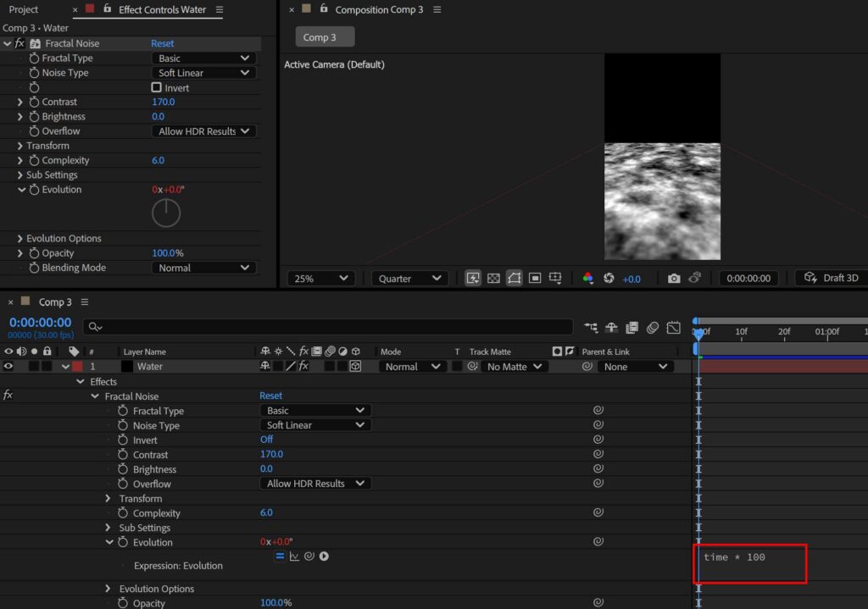Toggle the Fractal Noise fx switch in Effect Controls
Image resolution: width=868 pixels, height=609 pixels.
(19, 43)
